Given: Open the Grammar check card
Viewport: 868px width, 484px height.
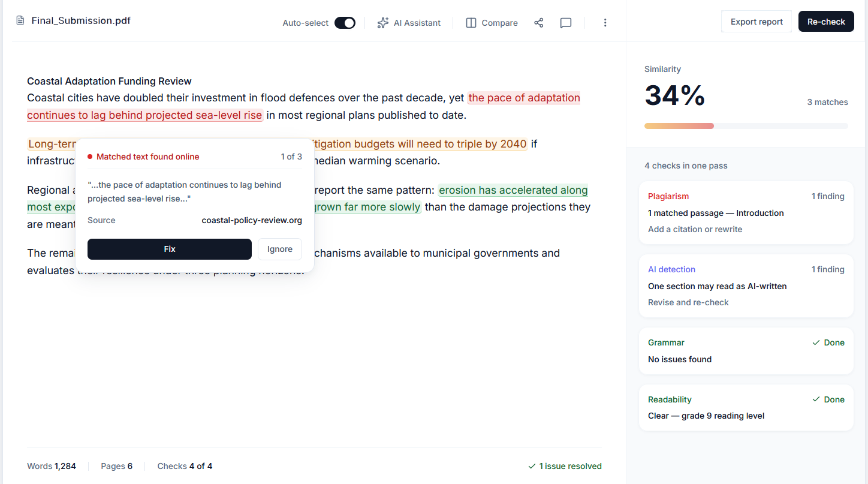Looking at the screenshot, I should click(x=746, y=351).
